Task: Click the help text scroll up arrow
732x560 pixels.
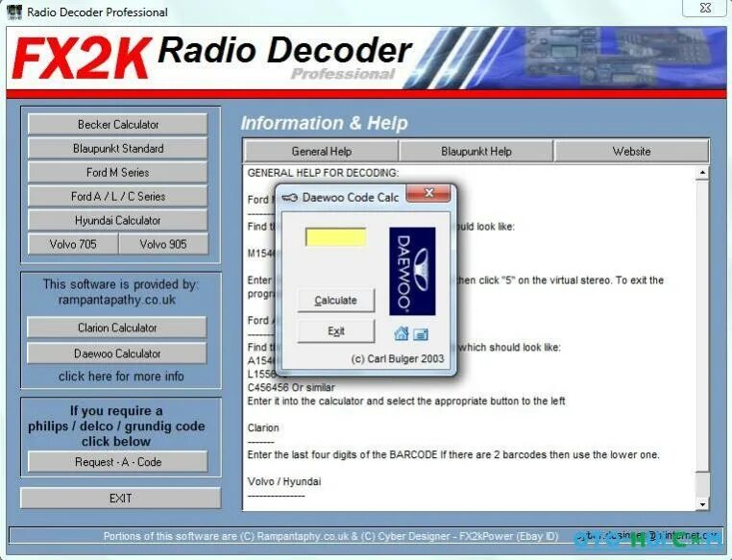Action: pyautogui.click(x=702, y=173)
